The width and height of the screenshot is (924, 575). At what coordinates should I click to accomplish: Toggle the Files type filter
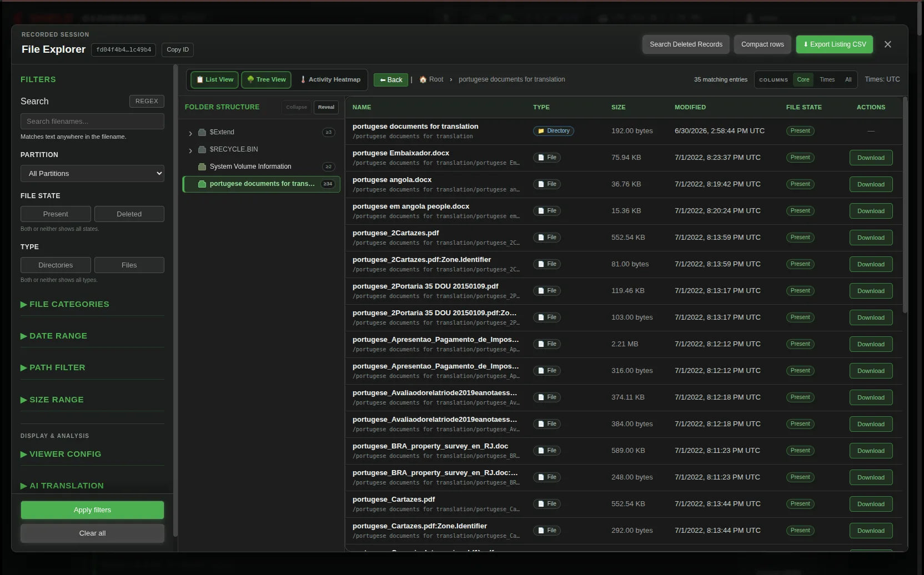coord(129,265)
